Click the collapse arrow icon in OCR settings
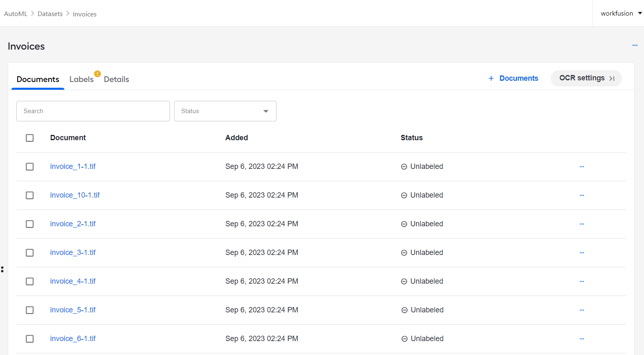The height and width of the screenshot is (355, 644). point(612,79)
